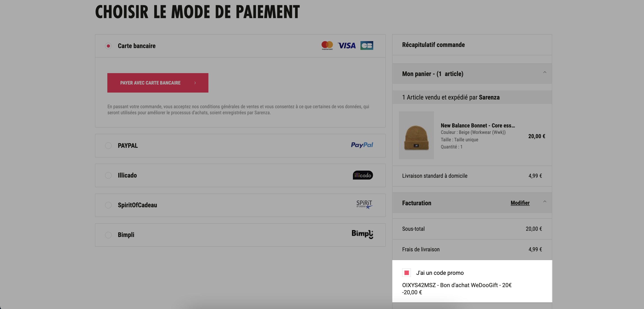Select the Carte bancaire radio option
This screenshot has width=644, height=309.
coord(108,46)
